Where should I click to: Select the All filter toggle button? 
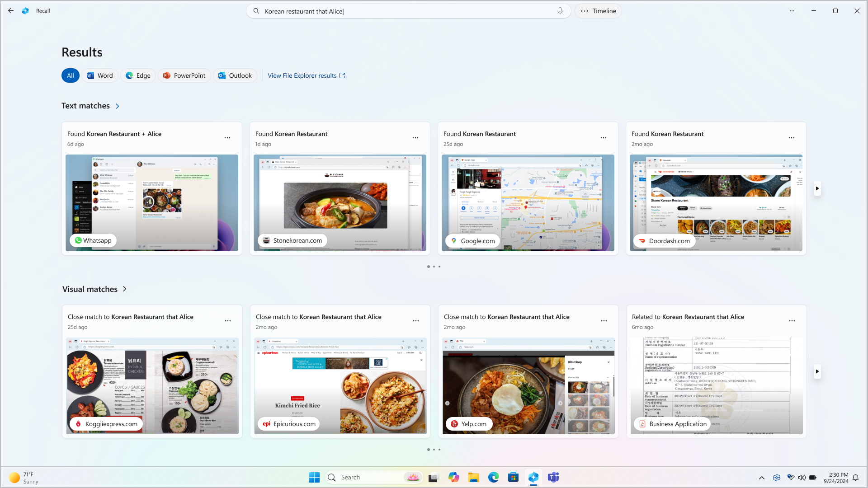pyautogui.click(x=71, y=75)
